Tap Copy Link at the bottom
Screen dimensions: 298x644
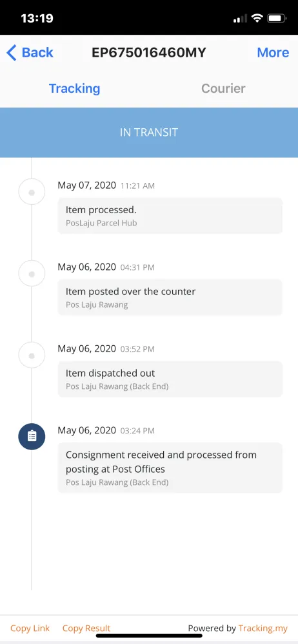pyautogui.click(x=30, y=628)
